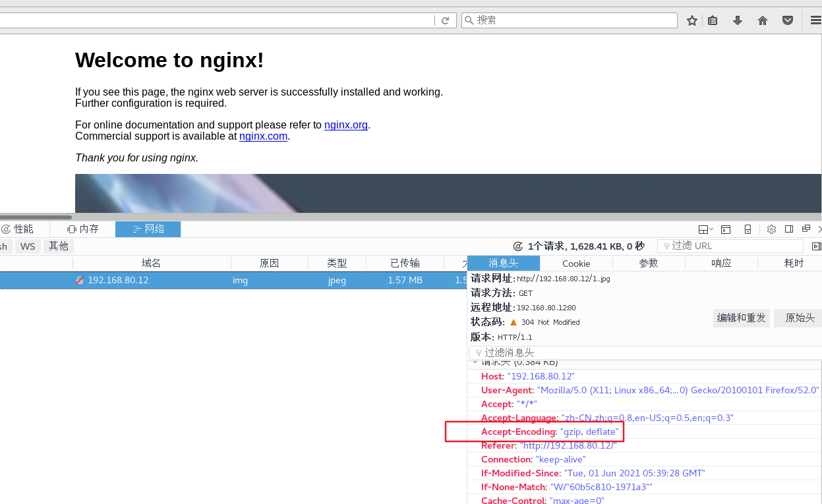822x504 pixels.
Task: Open the bookmarks list icon
Action: coord(713,20)
